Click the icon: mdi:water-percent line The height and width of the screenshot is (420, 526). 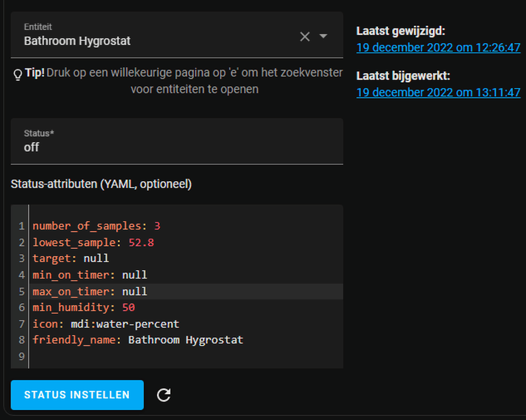106,324
